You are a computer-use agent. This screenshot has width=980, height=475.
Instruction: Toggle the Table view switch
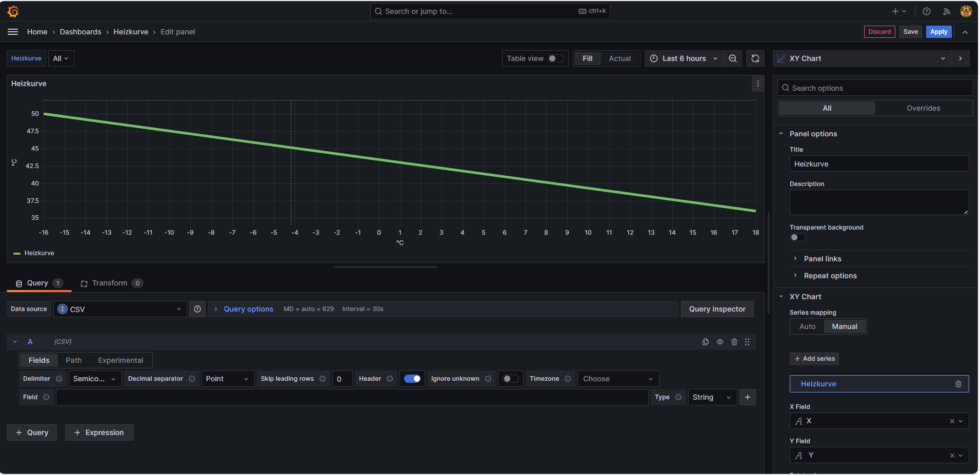click(x=555, y=58)
